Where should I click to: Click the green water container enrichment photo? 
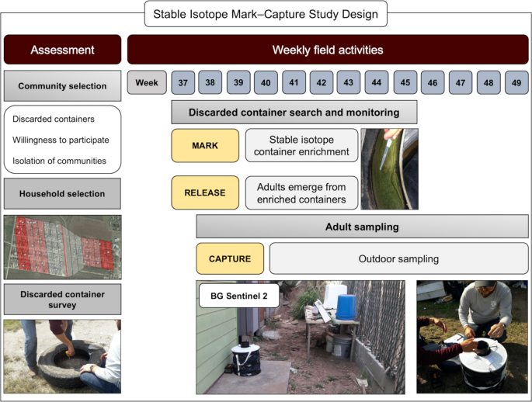point(389,169)
